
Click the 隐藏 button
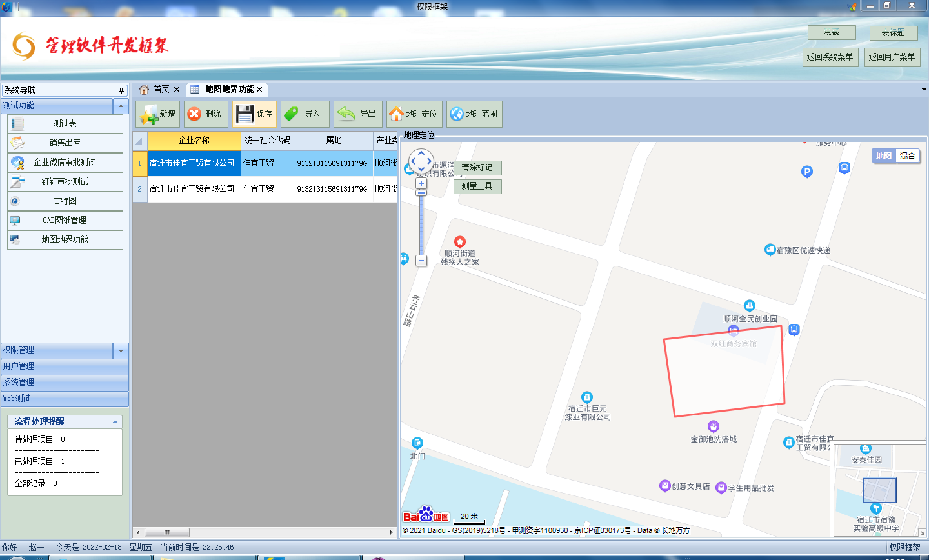(832, 32)
